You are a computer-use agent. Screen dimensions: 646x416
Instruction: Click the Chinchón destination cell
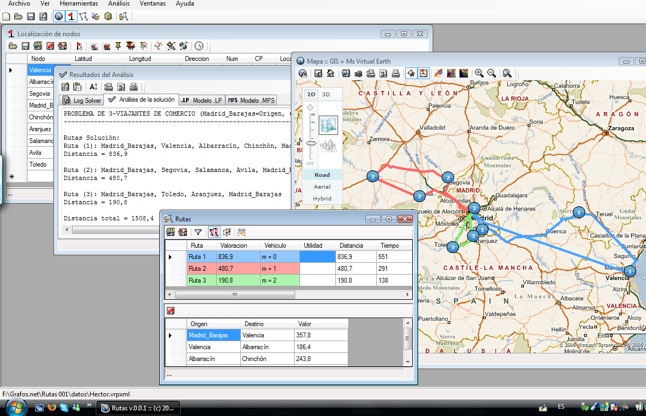click(267, 359)
